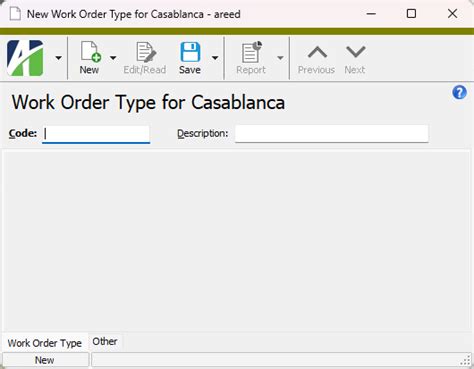The image size is (474, 369).
Task: Toggle Edit/Read mode
Action: tap(145, 58)
